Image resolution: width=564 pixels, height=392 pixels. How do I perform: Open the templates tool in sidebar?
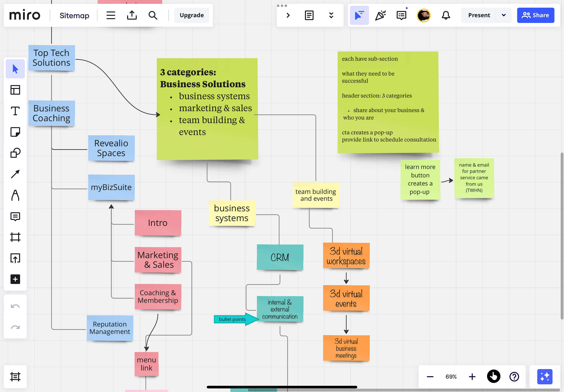point(15,90)
